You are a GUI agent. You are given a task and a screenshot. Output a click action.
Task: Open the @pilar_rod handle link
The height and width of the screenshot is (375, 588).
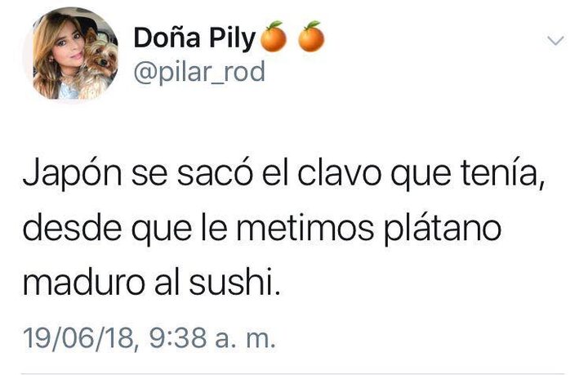[x=199, y=71]
